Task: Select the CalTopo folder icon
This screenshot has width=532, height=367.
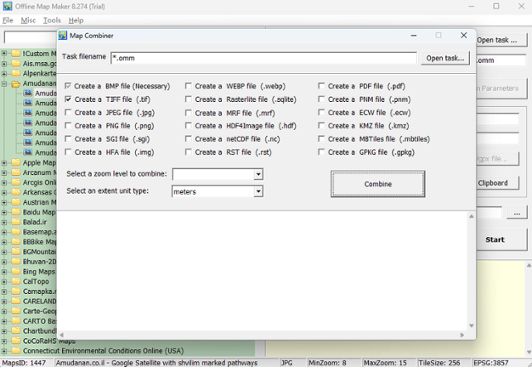Action: [x=16, y=281]
